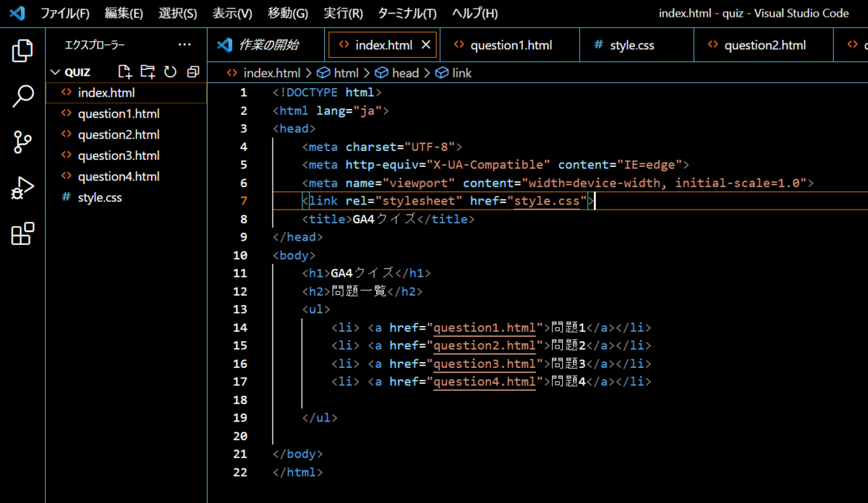Open explorer more actions ellipsis menu
868x503 pixels.
(x=185, y=45)
